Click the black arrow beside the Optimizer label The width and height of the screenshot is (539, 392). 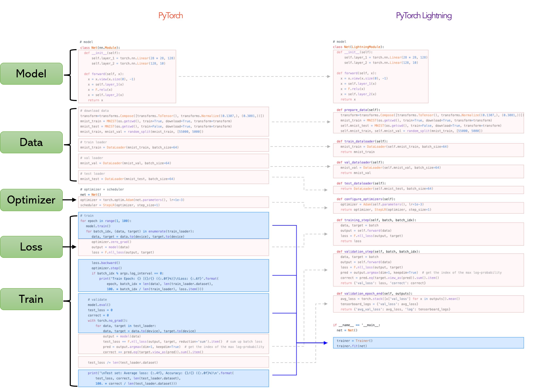click(73, 200)
